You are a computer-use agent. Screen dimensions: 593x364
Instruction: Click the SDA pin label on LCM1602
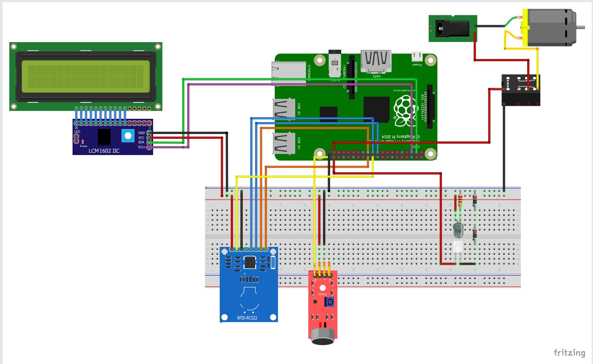141,142
